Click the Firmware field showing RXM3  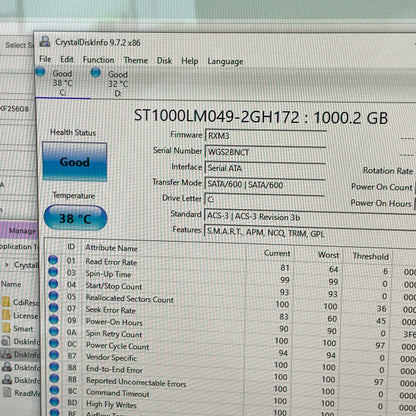coord(265,136)
